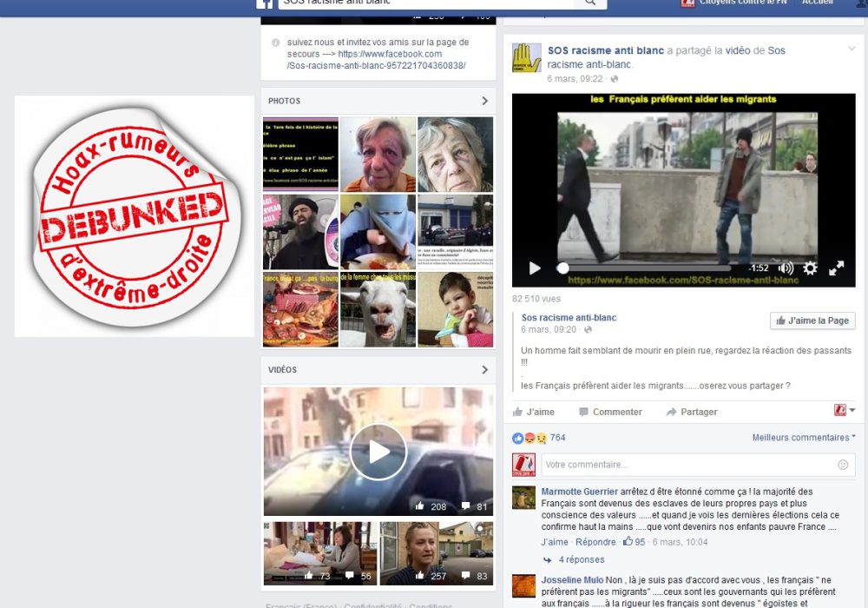Image resolution: width=868 pixels, height=608 pixels.
Task: Open bruised woman orange top photo
Action: [378, 155]
